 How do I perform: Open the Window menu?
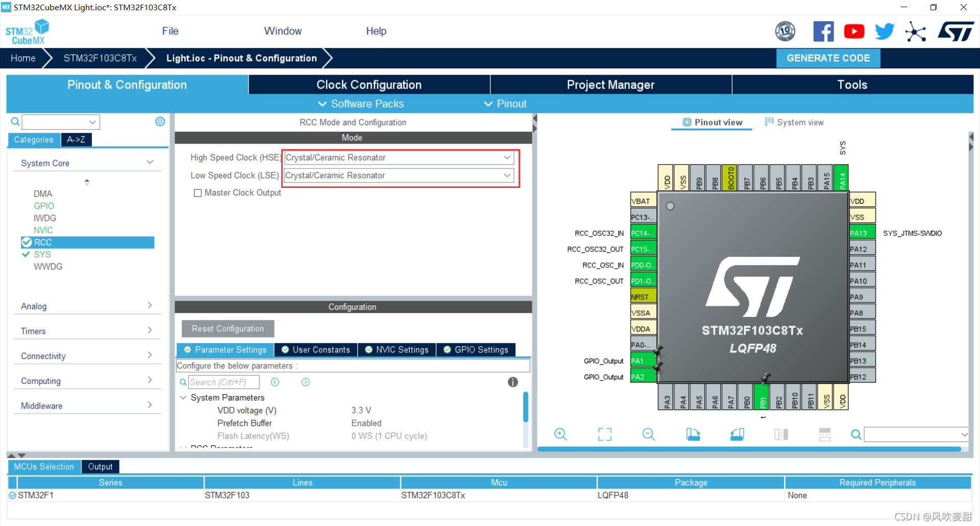click(x=283, y=31)
